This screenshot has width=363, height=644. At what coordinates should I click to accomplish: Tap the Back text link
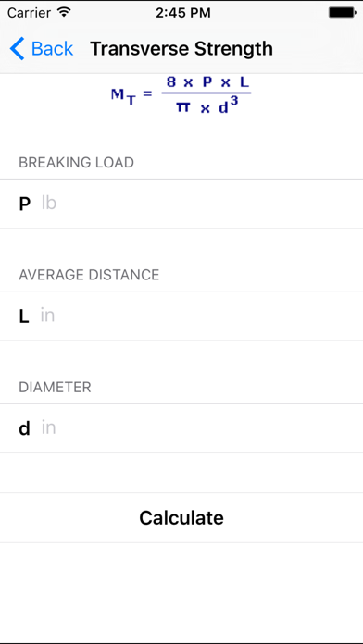pos(52,48)
